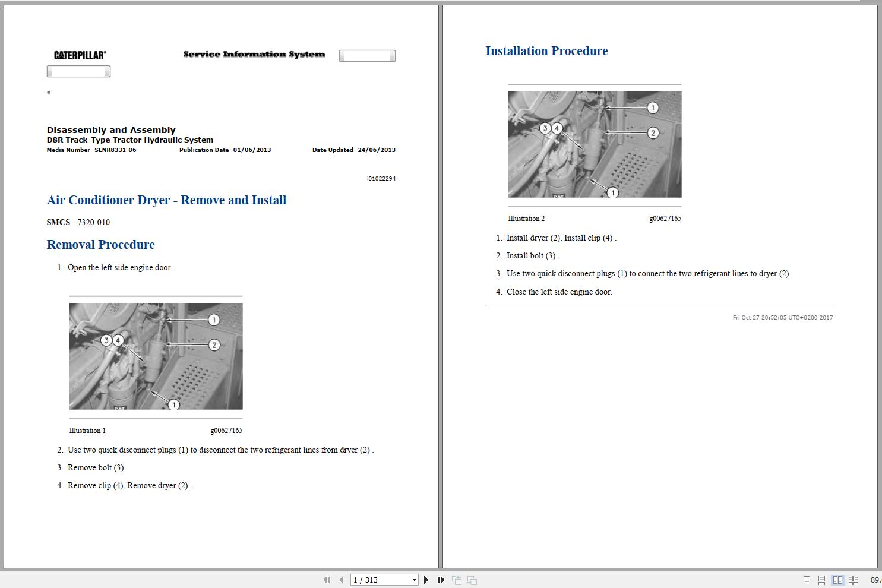Click step 'Open the left side engine door'
This screenshot has width=882, height=588.
point(120,268)
